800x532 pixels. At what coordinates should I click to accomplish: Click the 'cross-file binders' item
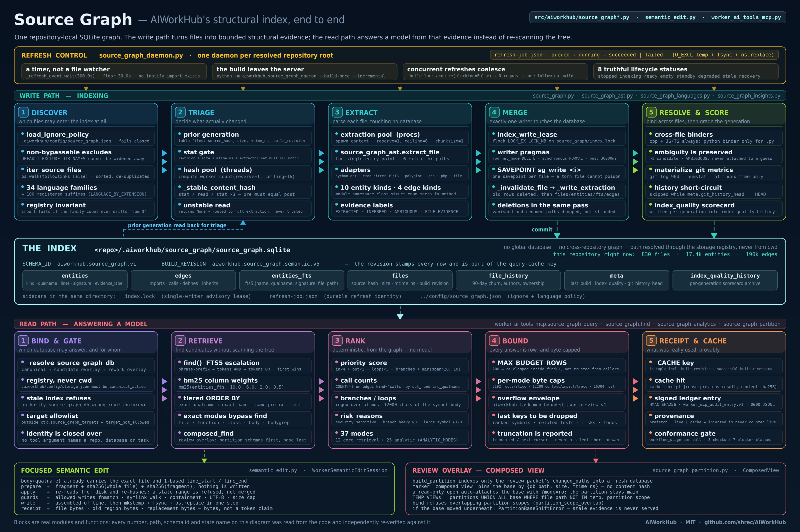tap(714, 137)
